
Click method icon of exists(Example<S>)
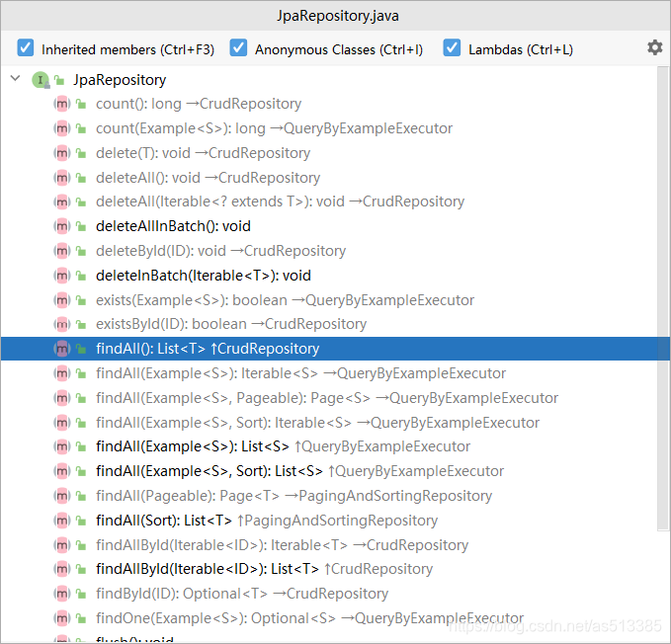pos(61,300)
